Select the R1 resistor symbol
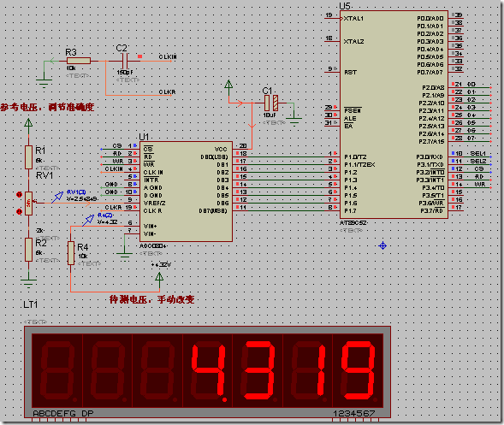 click(x=28, y=157)
